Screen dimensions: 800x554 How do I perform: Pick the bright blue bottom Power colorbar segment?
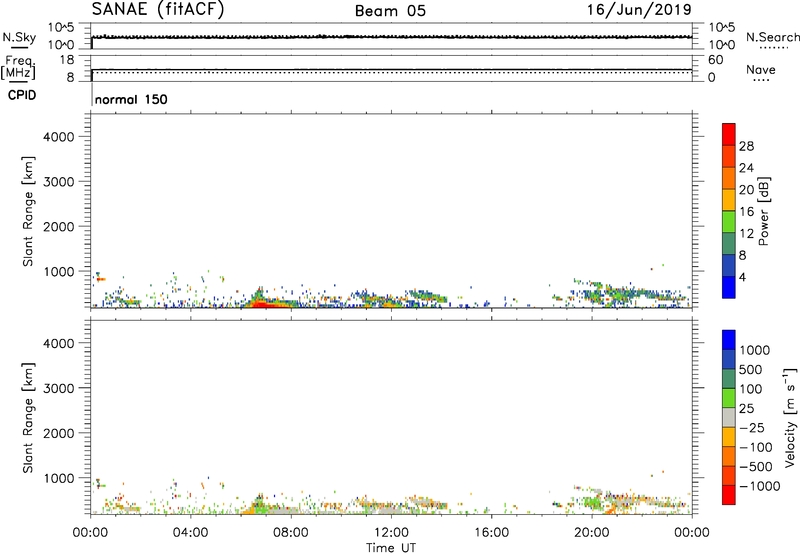(729, 288)
